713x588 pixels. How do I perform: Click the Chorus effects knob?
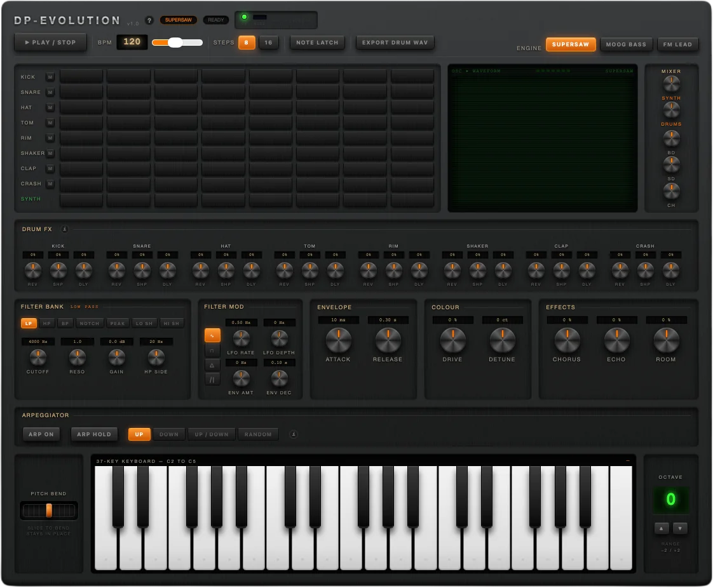[x=567, y=340]
